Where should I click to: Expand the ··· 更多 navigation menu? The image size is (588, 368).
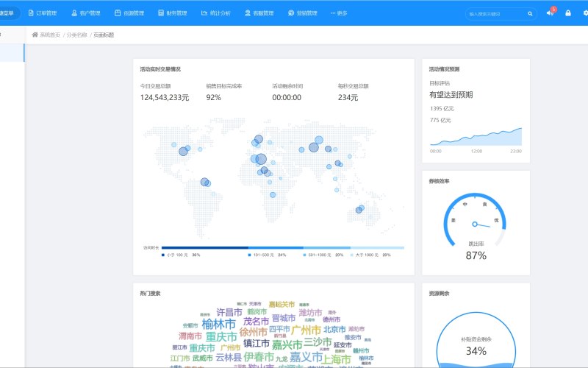(x=339, y=13)
